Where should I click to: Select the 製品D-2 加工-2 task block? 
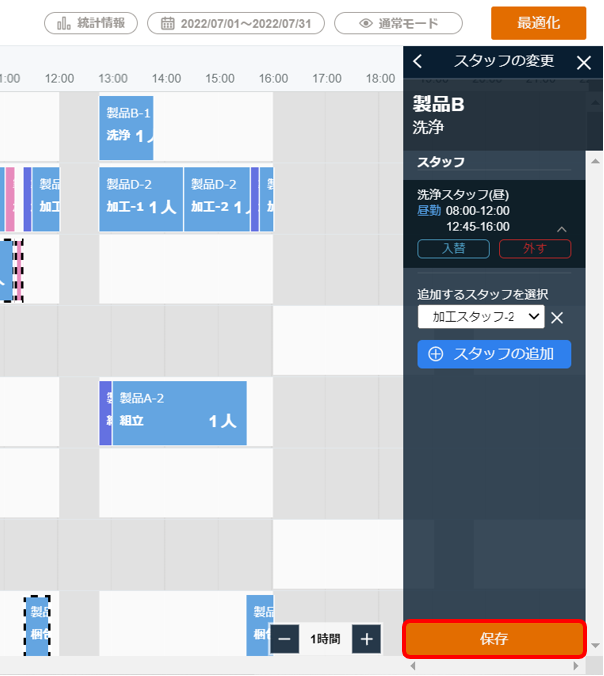217,199
